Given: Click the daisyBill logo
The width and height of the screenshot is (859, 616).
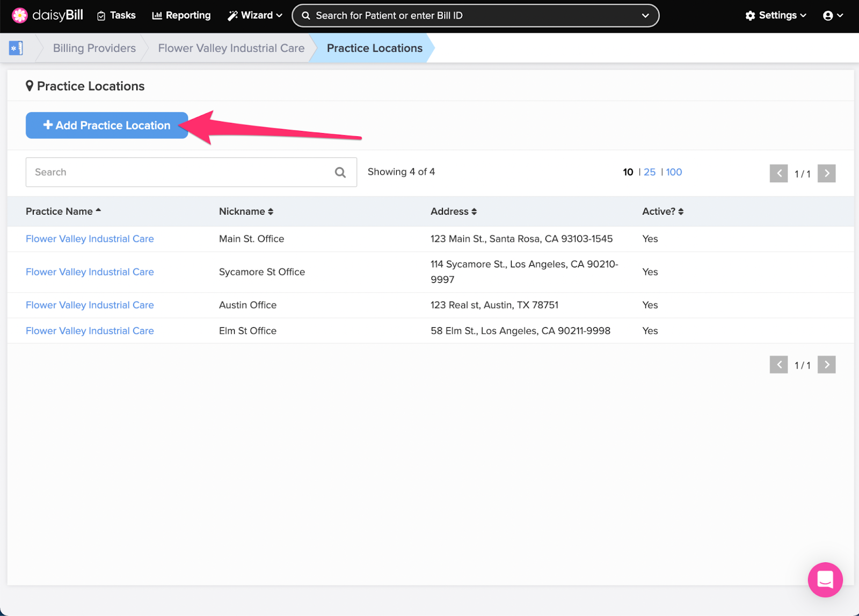Looking at the screenshot, I should (47, 16).
